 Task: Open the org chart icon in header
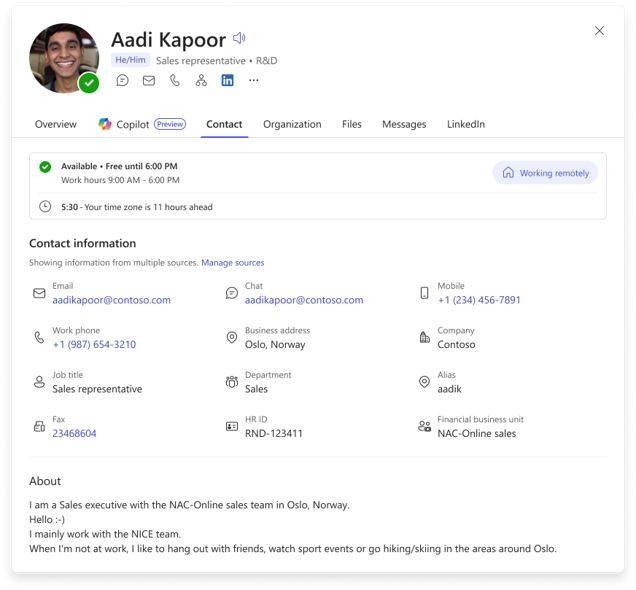pos(201,80)
